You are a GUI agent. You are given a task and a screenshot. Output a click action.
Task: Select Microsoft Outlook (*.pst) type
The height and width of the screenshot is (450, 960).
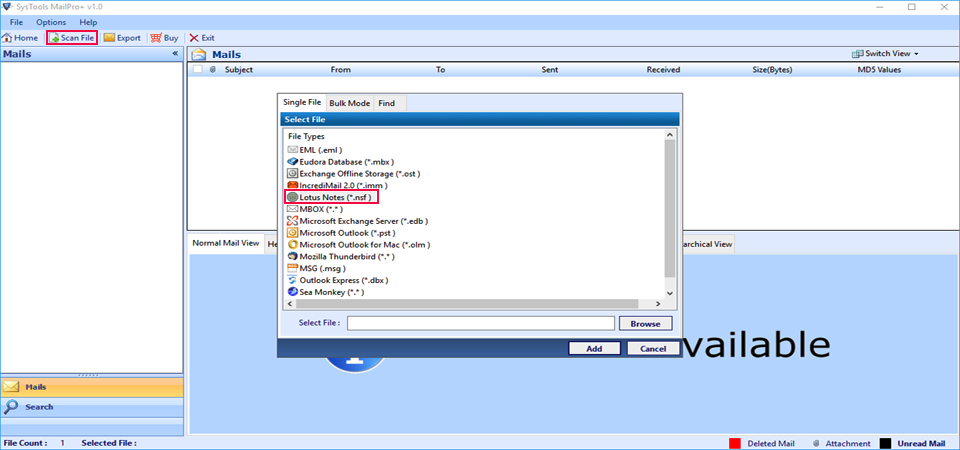tap(341, 233)
